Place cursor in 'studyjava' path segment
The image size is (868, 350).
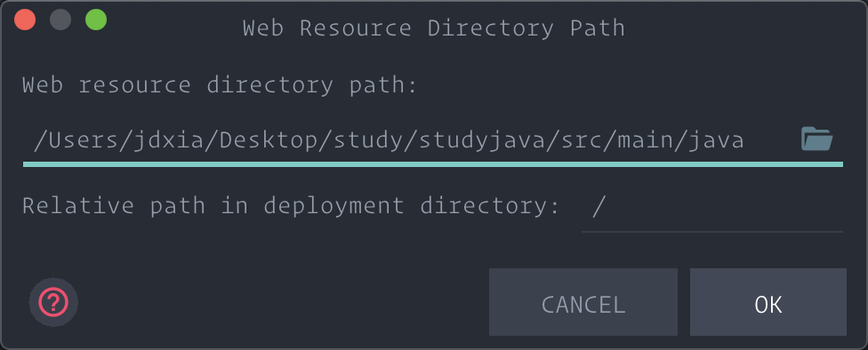tap(483, 140)
